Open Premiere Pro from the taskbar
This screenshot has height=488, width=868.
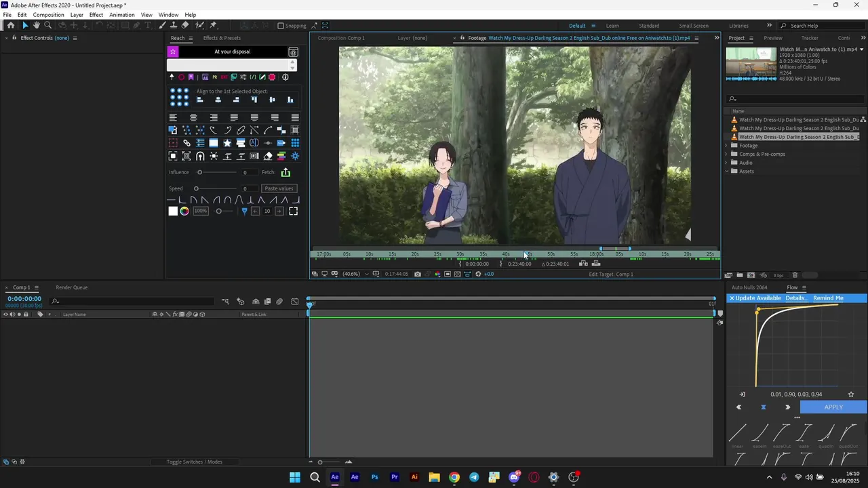pyautogui.click(x=395, y=477)
